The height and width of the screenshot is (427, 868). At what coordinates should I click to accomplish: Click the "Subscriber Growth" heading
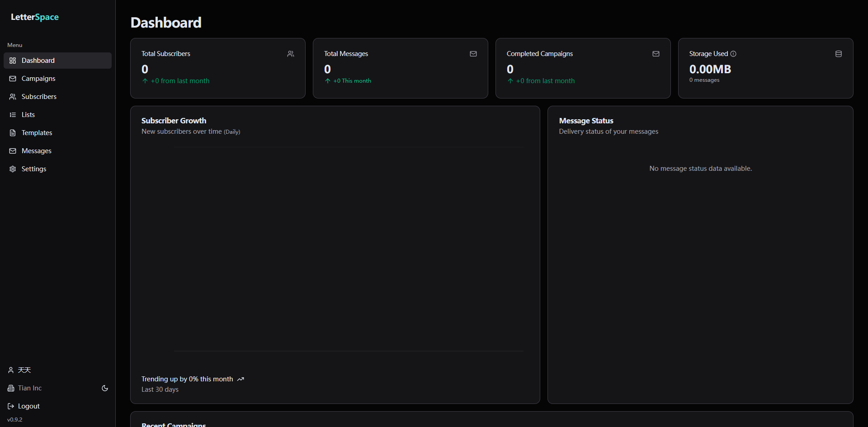[x=174, y=121]
